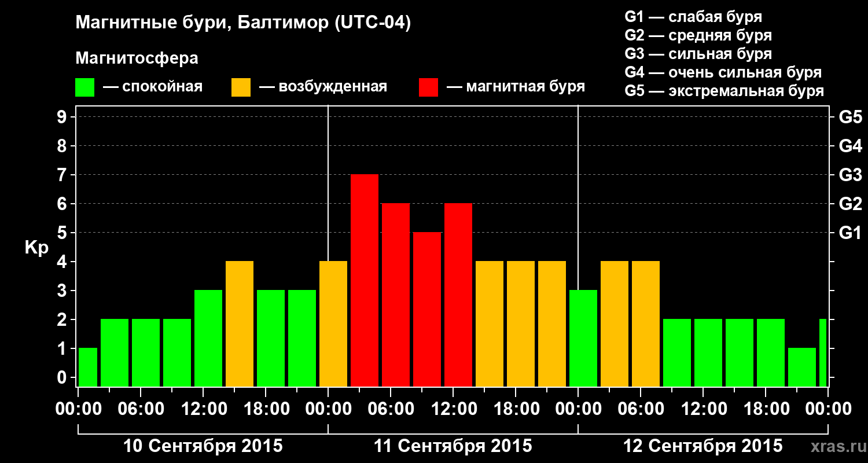Select the only yellow bar on 10 Сентября
The width and height of the screenshot is (868, 463).
pos(240,324)
